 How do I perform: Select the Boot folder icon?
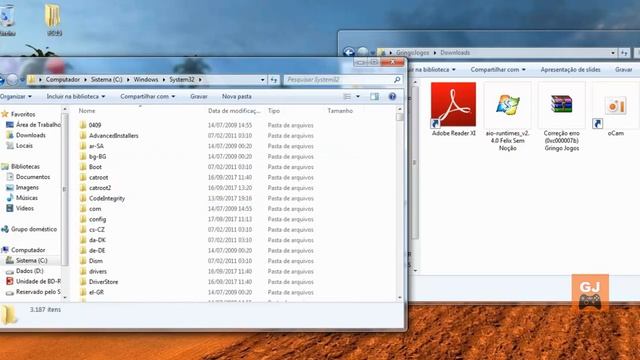[83, 167]
